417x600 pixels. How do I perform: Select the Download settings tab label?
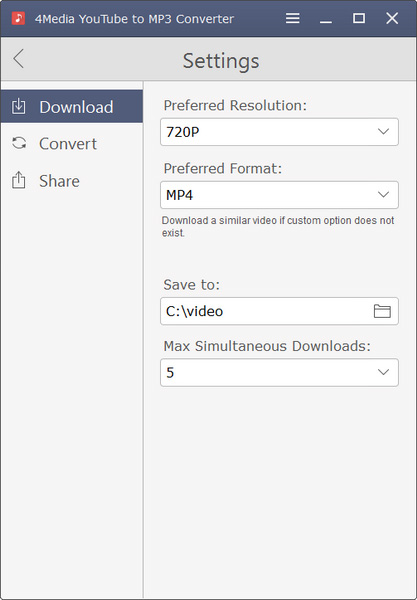click(76, 107)
